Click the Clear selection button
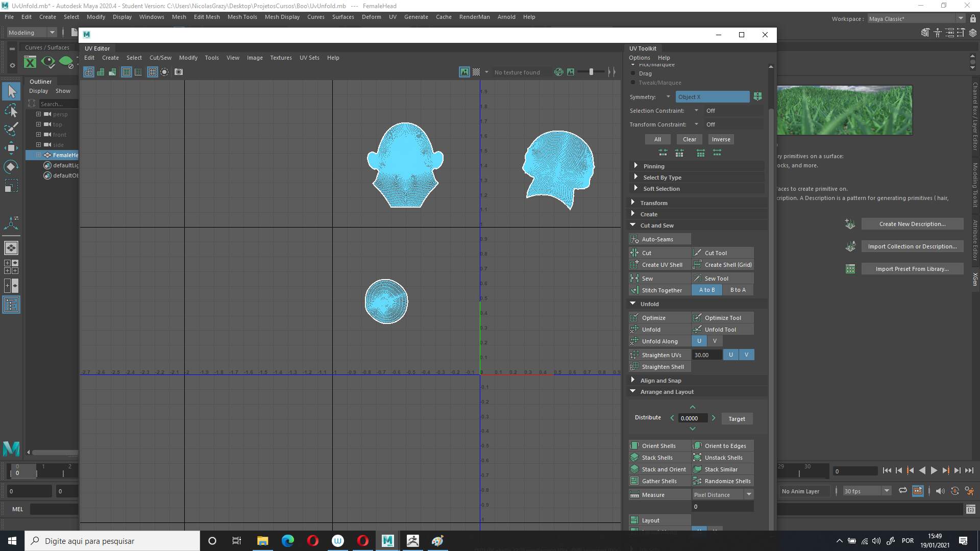The image size is (980, 551). (690, 139)
